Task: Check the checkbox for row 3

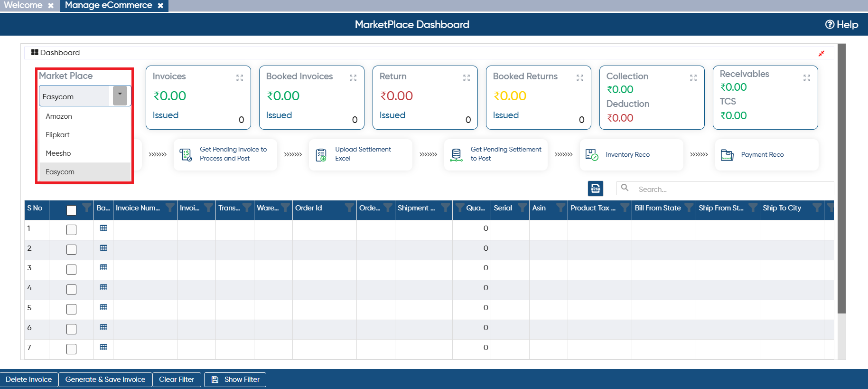Action: coord(71,269)
